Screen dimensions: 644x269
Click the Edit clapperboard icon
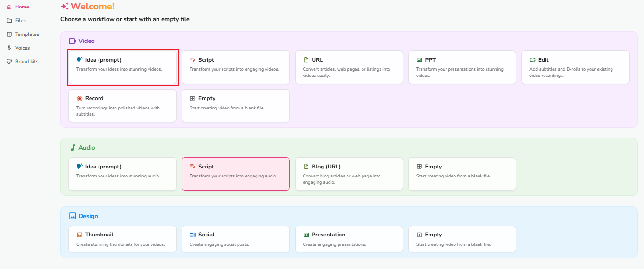(533, 60)
